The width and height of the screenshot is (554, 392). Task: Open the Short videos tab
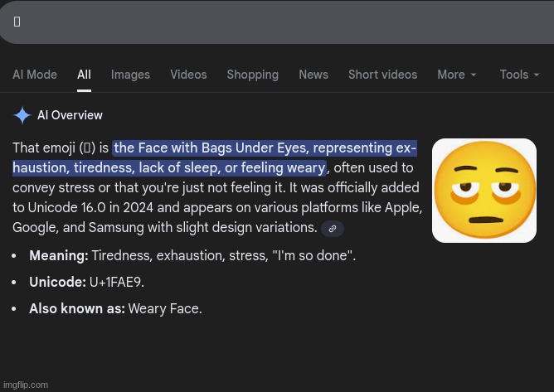[382, 75]
